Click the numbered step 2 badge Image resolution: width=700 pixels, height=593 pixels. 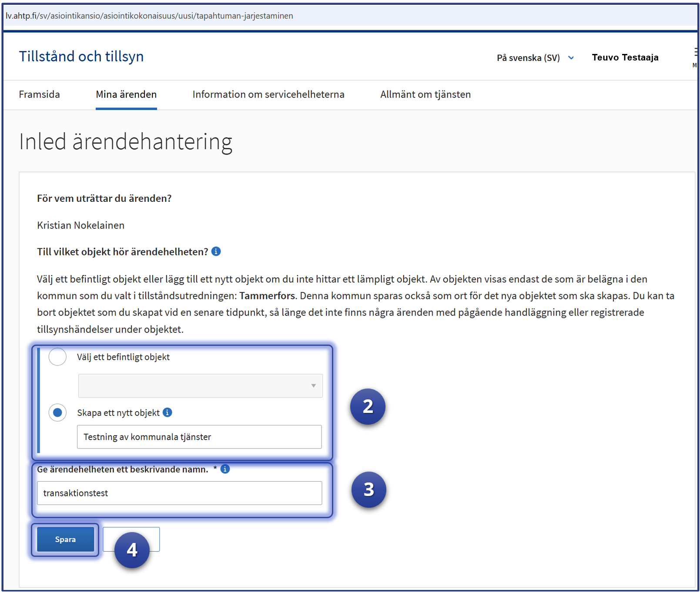click(368, 406)
